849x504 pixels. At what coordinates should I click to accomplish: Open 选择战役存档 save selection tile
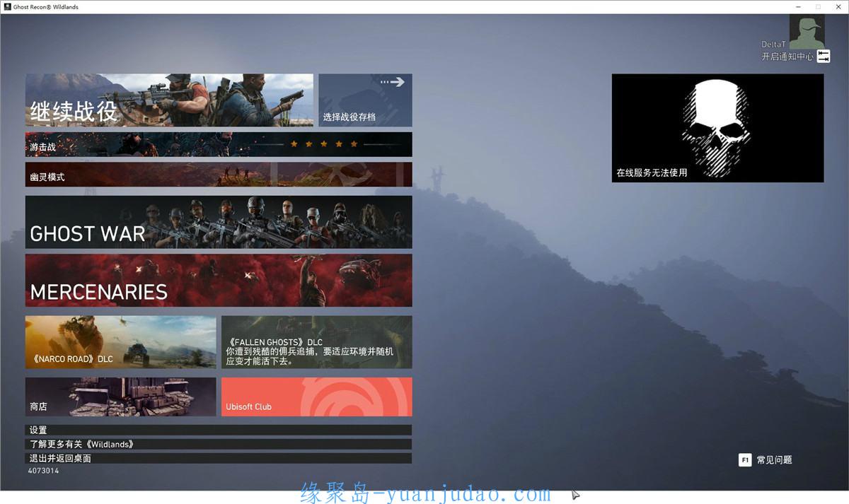click(x=365, y=100)
